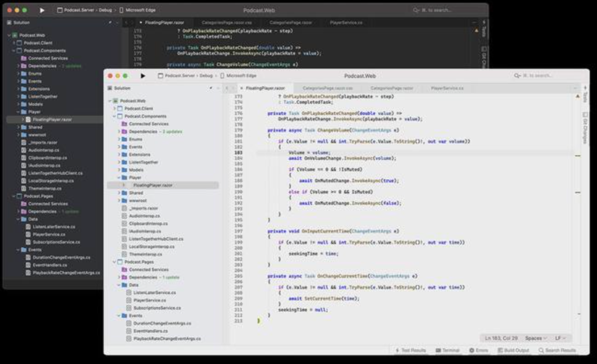Switch to PlayerService.cs tab in dark window
597x364 pixels.
[346, 22]
